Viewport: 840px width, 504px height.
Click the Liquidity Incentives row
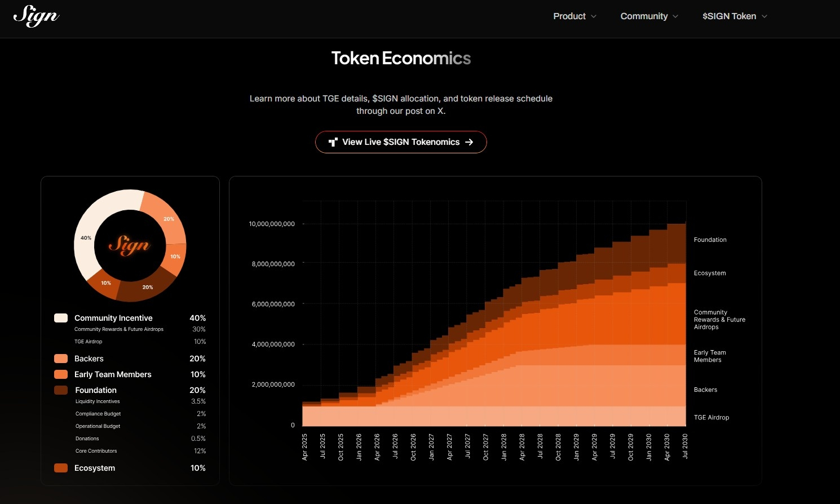[x=140, y=401]
